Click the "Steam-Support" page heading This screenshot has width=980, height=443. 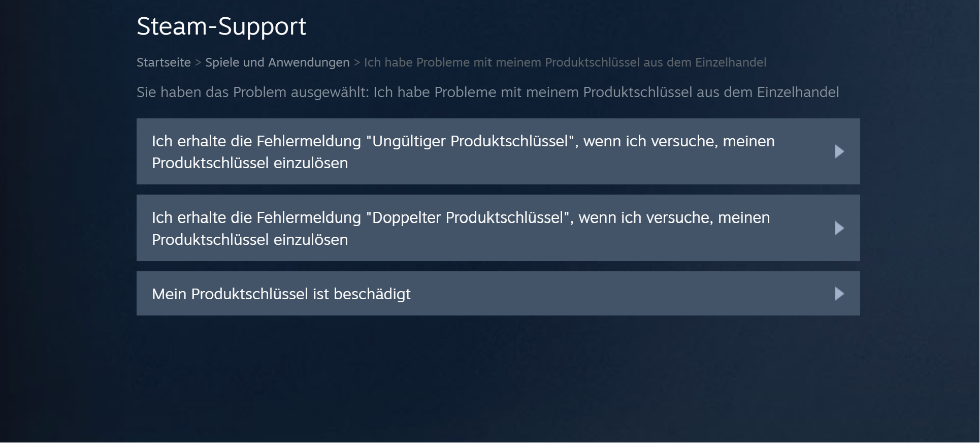point(221,26)
